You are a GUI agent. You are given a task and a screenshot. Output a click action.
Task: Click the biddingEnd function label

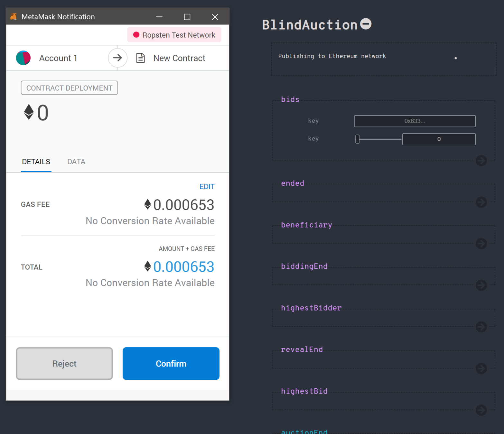tap(304, 267)
